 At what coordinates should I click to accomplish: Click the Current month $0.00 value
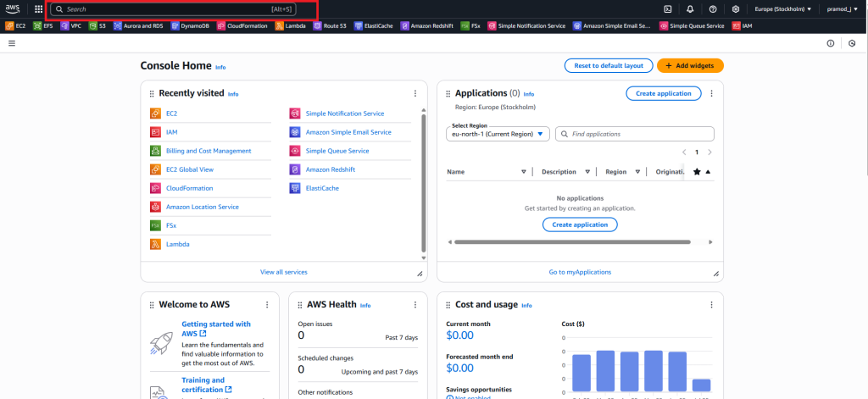point(459,335)
